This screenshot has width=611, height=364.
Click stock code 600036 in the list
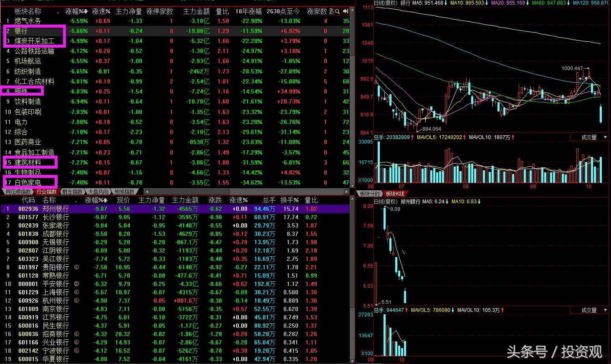(x=28, y=334)
